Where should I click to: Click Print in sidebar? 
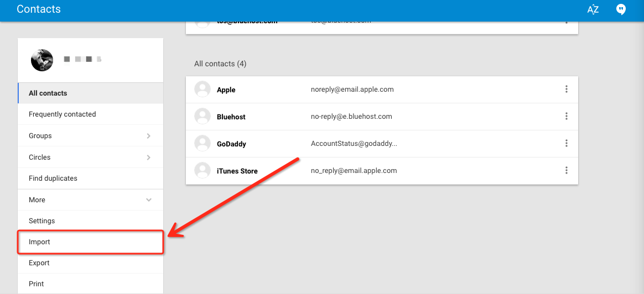tap(91, 283)
